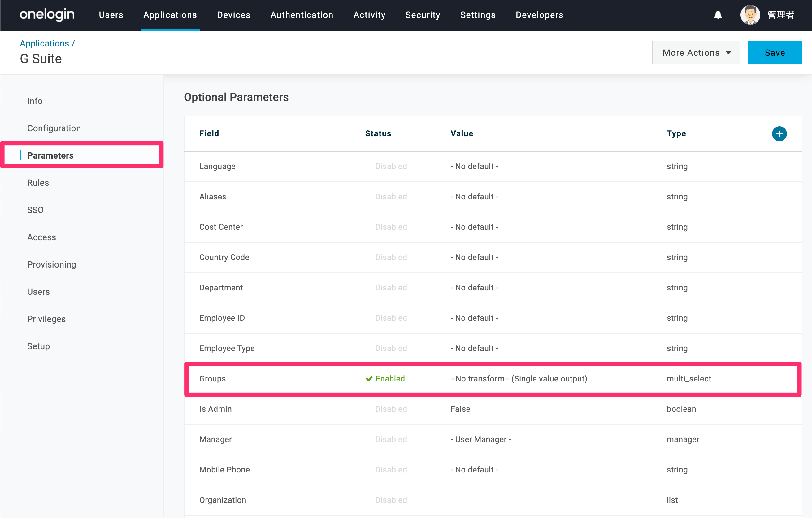Open the Country Code parameter row
Viewport: 812px width, 518px height.
pos(493,258)
